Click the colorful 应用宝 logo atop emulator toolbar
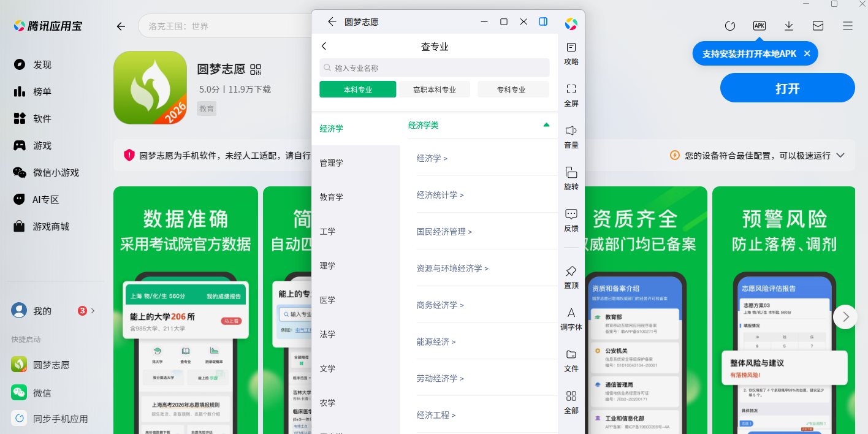Screen dimensions: 868x434 click(571, 24)
